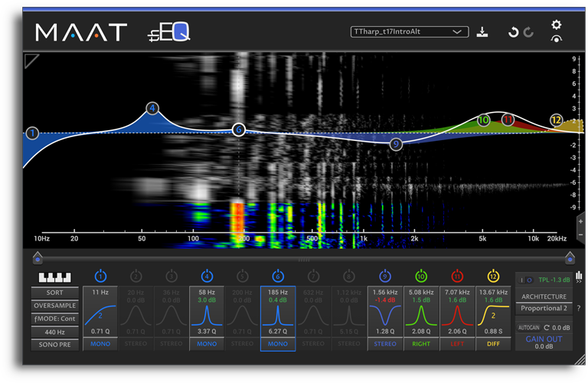Toggle band 6 power button

(x=278, y=276)
